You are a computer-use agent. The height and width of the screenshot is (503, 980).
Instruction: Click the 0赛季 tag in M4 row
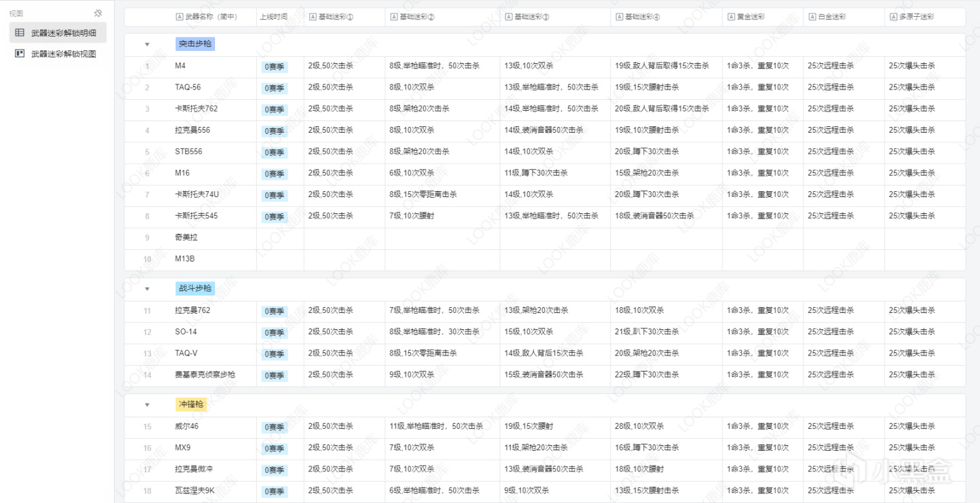pyautogui.click(x=274, y=67)
